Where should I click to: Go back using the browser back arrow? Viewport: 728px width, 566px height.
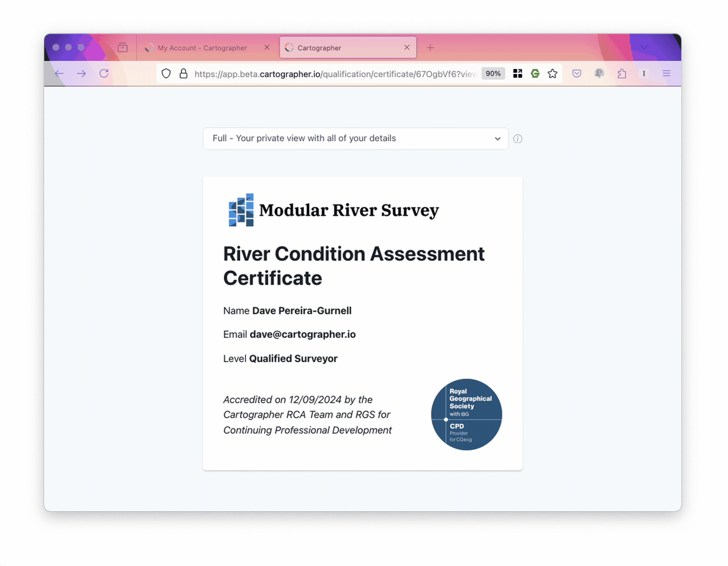[59, 73]
